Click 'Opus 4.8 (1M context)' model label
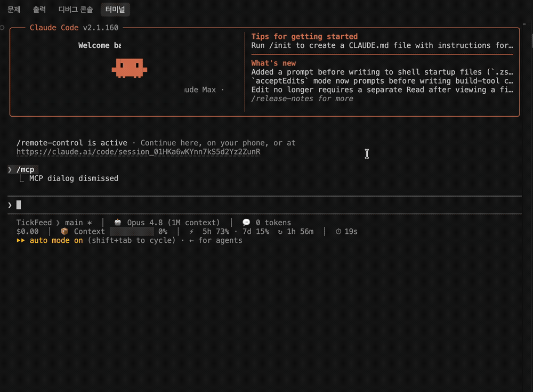The height and width of the screenshot is (392, 533). (173, 223)
